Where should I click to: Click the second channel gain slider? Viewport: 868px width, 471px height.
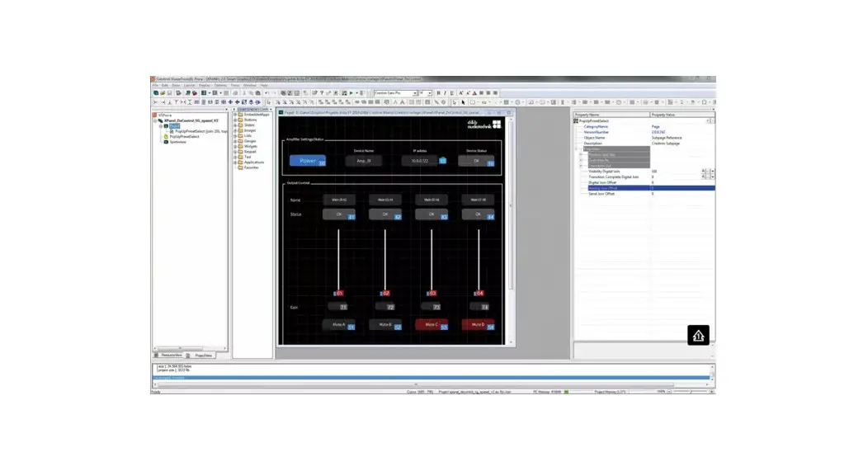click(385, 261)
